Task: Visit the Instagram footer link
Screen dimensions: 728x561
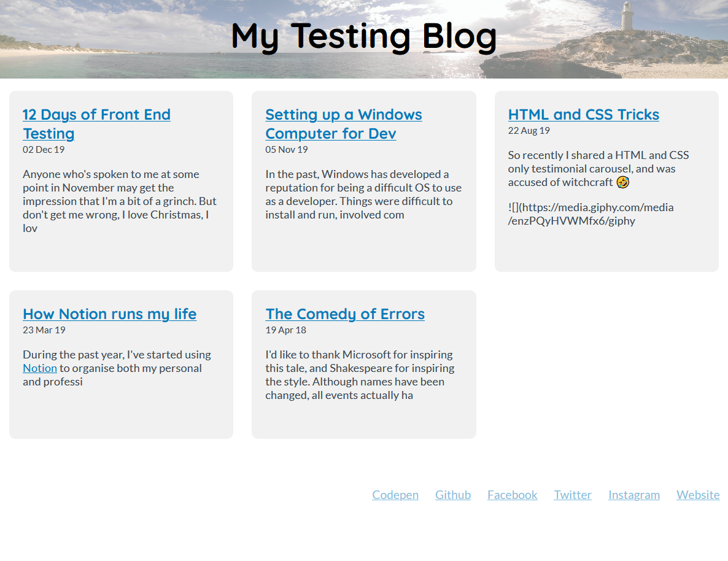Action: [x=633, y=495]
